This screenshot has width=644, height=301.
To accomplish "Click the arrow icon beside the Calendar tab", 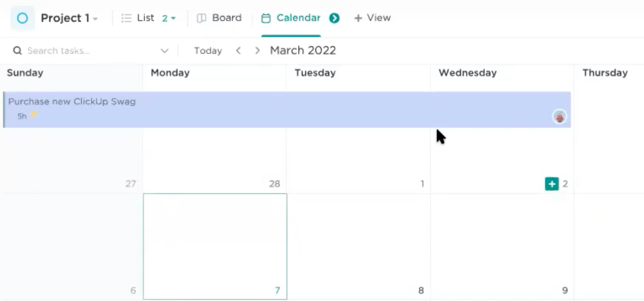I will 334,18.
